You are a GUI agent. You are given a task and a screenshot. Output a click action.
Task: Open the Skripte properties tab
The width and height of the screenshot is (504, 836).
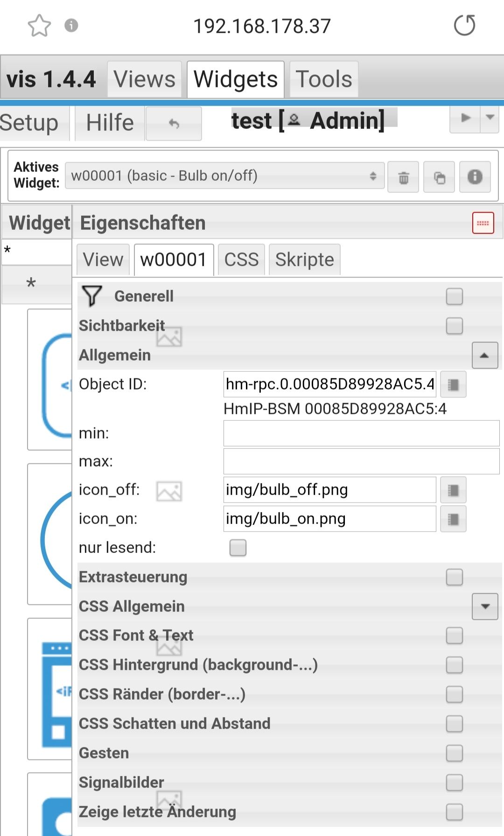tap(304, 260)
